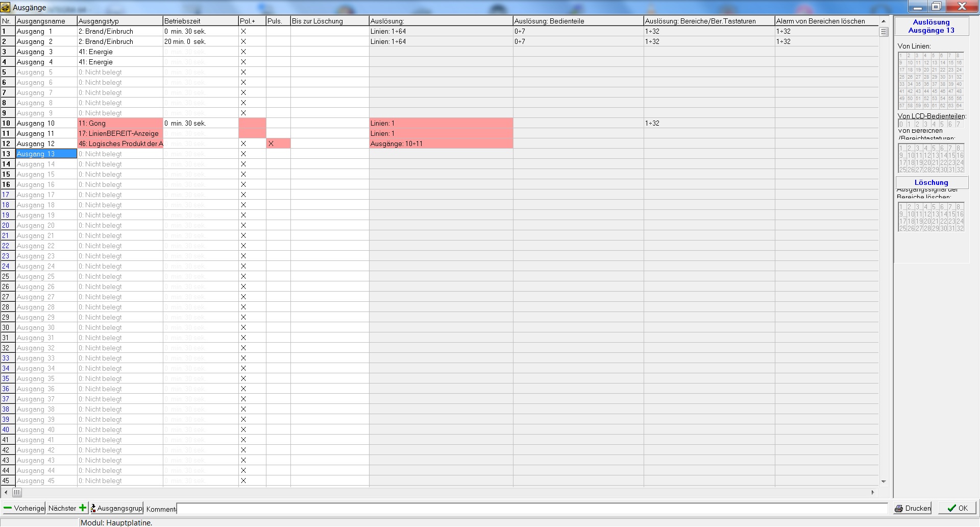Viewport: 980px width, 527px height.
Task: Click the Betriebszeit column header
Action: 201,21
